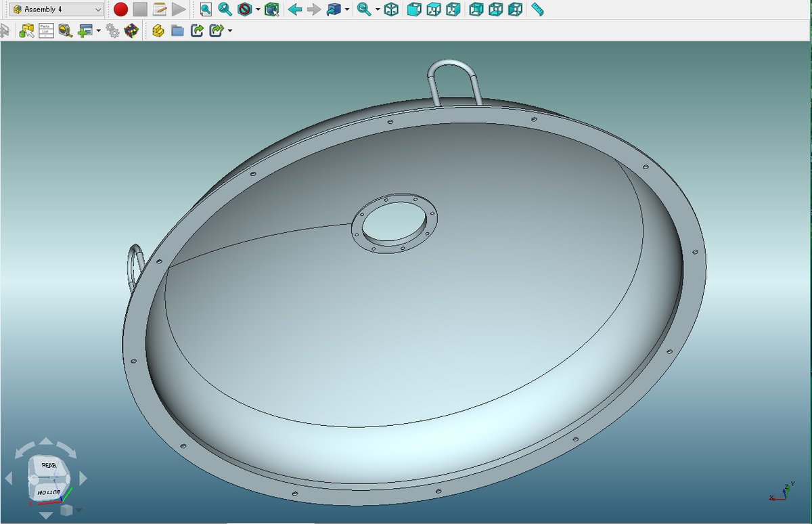The width and height of the screenshot is (812, 524).
Task: Click the third cube face view icon
Action: click(453, 9)
